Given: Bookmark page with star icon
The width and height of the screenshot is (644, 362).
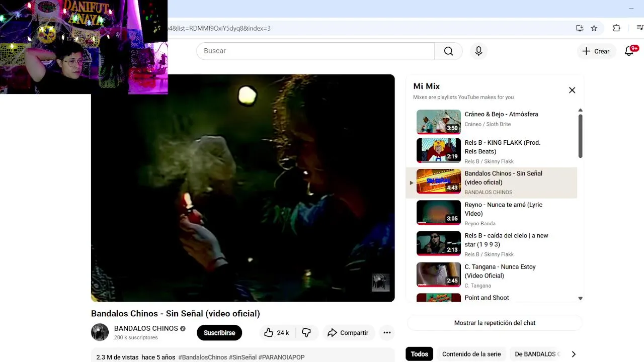Looking at the screenshot, I should click(594, 28).
